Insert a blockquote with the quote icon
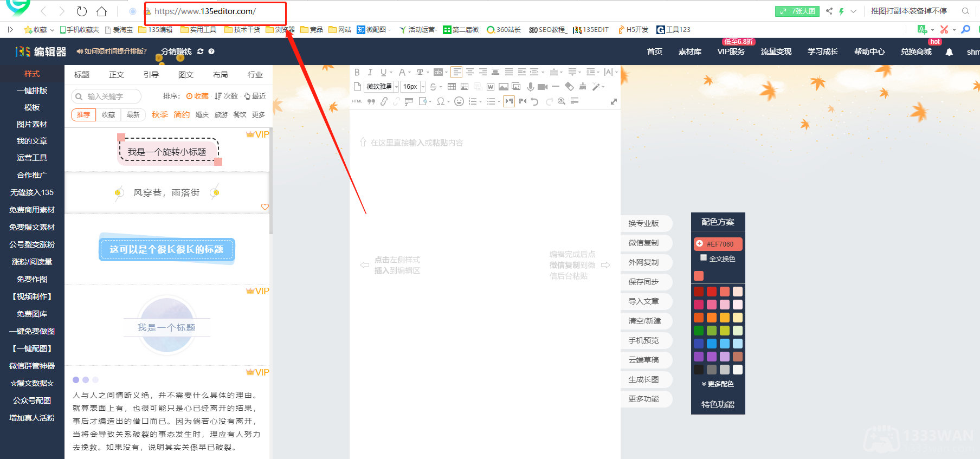 click(371, 101)
